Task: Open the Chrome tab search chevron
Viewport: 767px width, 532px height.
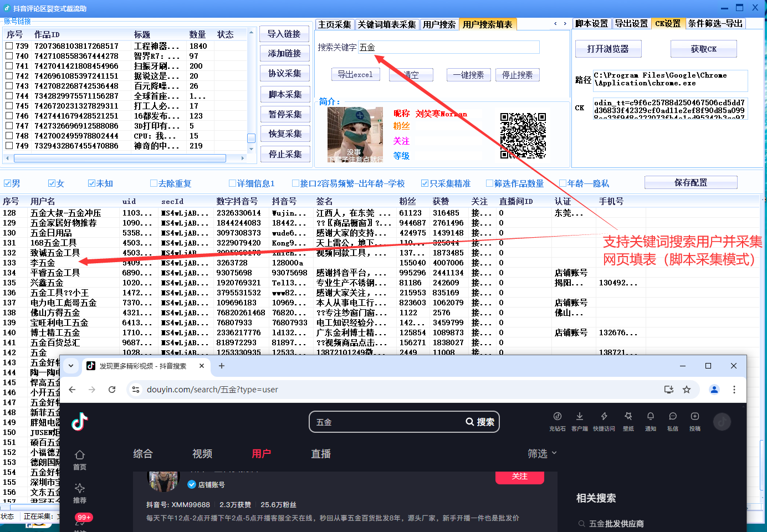Action: tap(71, 366)
